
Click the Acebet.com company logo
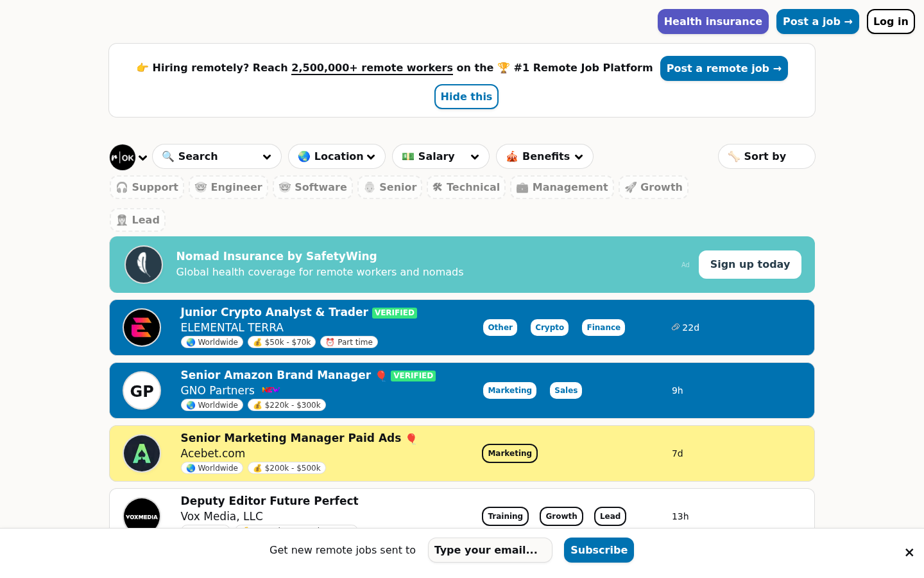point(142,453)
